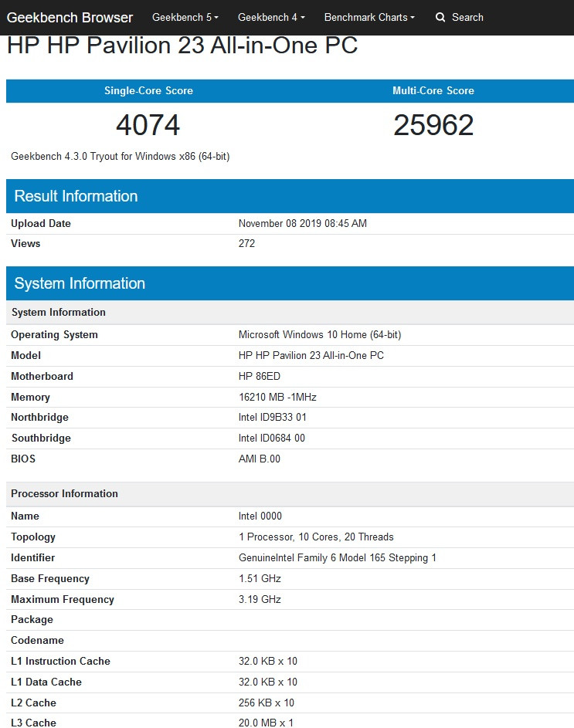Viewport: 574px width, 728px height.
Task: Go to Geekbench Browser home via brand logo
Action: pyautogui.click(x=70, y=17)
